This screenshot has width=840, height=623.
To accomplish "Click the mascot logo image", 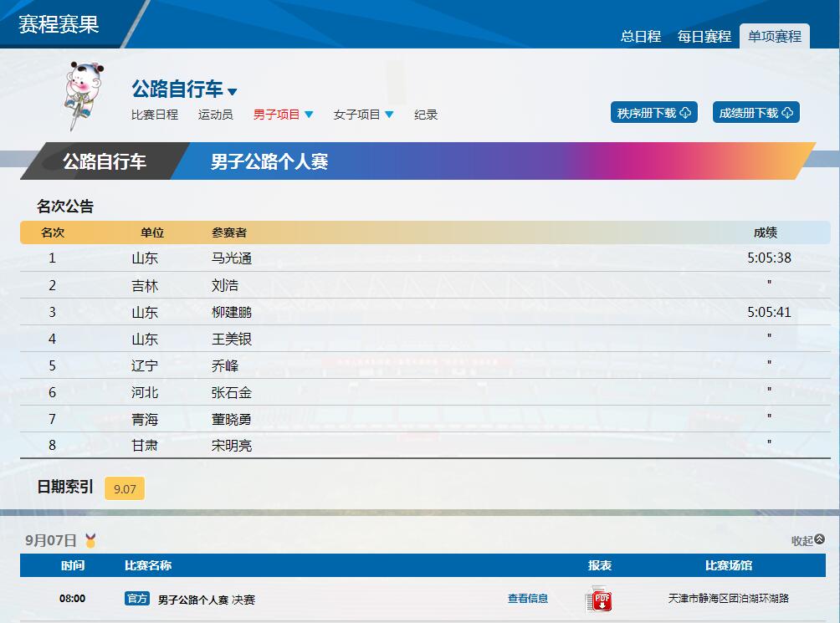I will [x=84, y=94].
